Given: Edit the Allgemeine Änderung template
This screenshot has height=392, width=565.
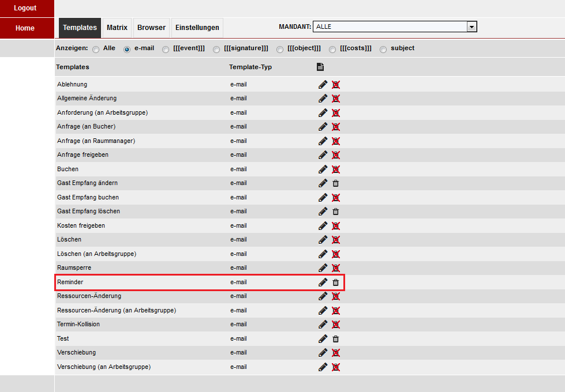Looking at the screenshot, I should tap(323, 98).
